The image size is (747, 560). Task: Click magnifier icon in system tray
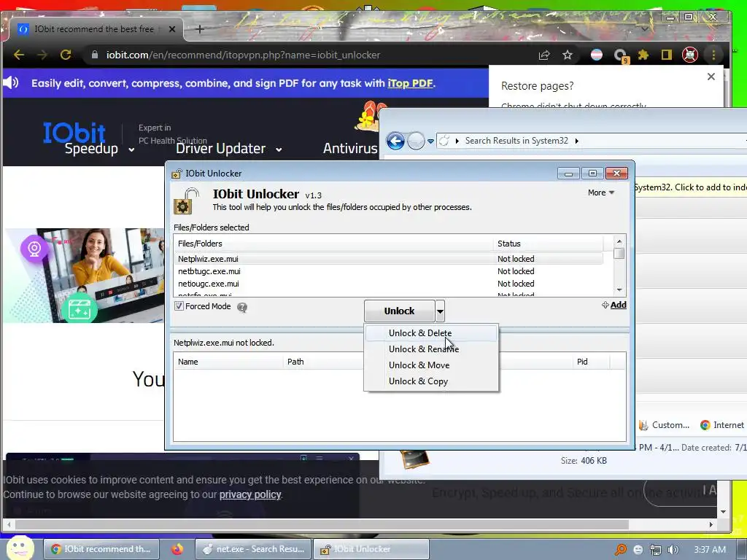point(620,550)
